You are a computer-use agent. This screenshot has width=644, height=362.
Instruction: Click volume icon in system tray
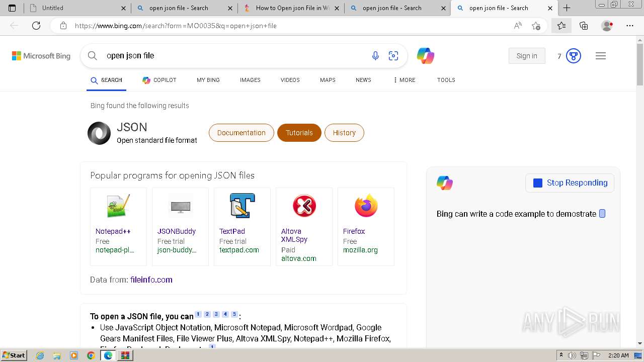coord(572,355)
